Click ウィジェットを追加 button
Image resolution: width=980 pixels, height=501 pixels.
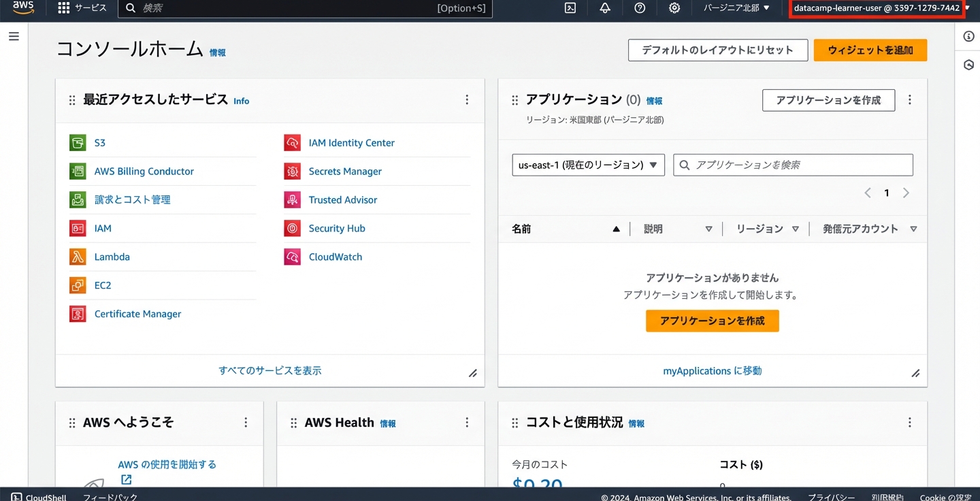point(870,50)
